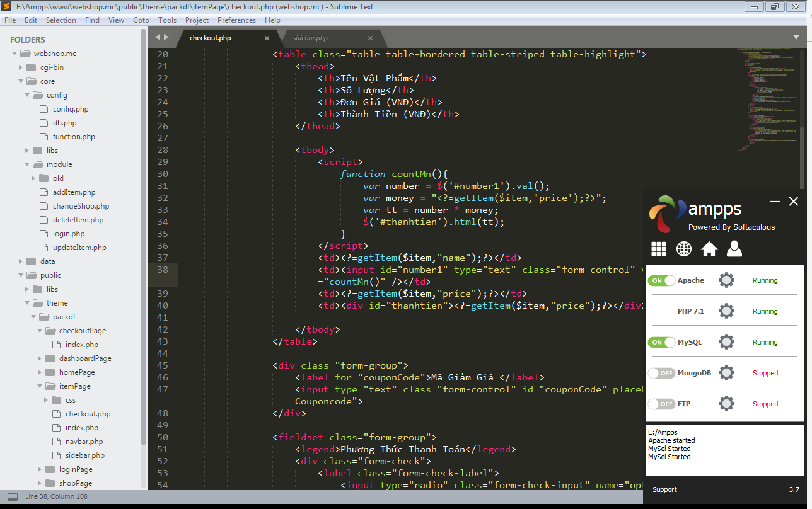Screen dimensions: 812x509
Task: Click the Support link in Ampps
Action: click(x=664, y=489)
